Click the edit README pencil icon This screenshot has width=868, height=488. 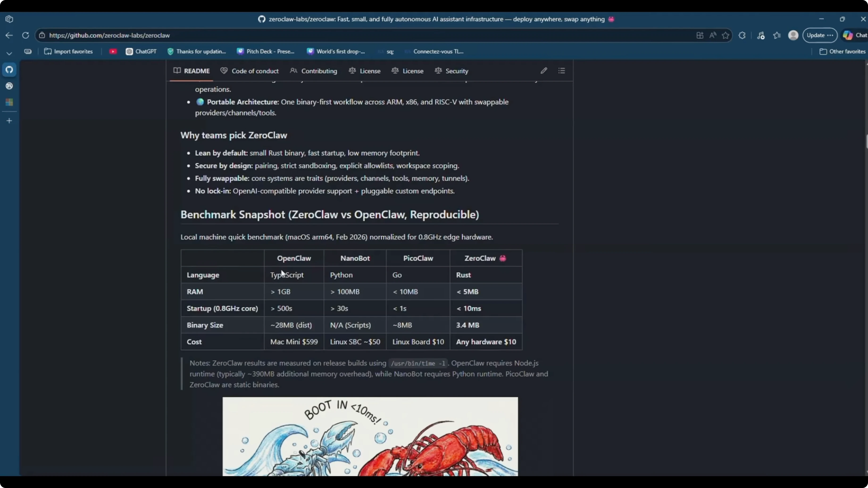tap(543, 71)
